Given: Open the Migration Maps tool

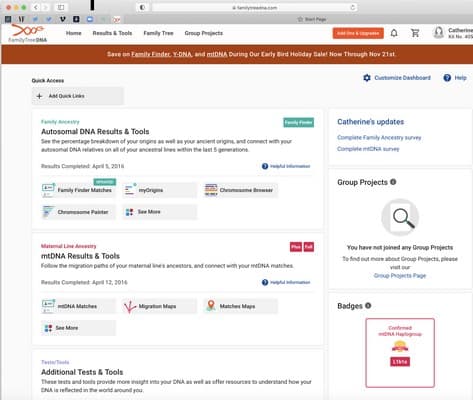Looking at the screenshot, I should click(x=160, y=306).
